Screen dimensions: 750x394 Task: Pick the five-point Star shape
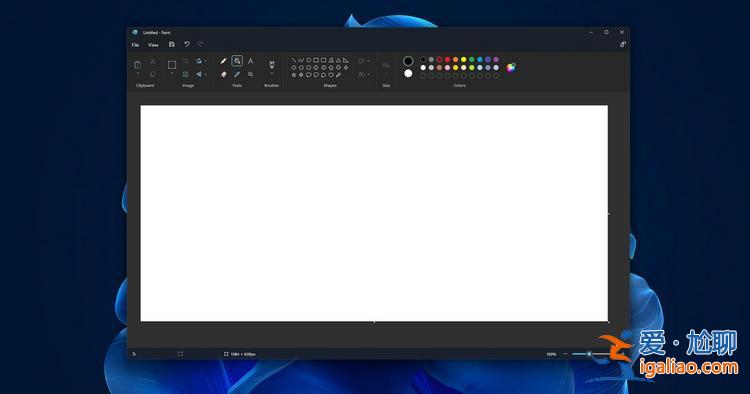point(294,75)
